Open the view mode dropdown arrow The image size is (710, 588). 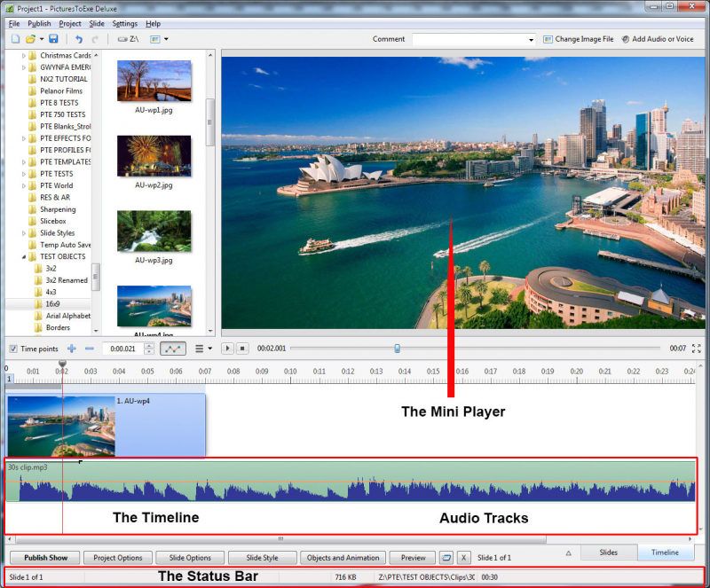166,39
